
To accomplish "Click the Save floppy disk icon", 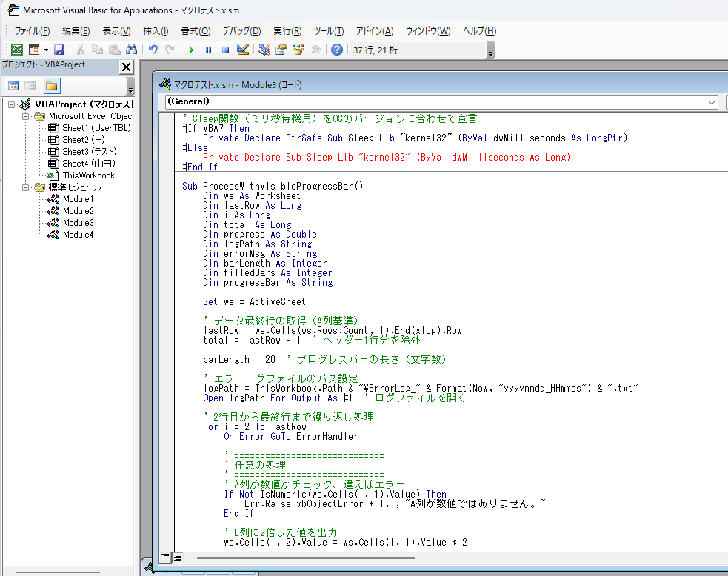I will click(59, 50).
